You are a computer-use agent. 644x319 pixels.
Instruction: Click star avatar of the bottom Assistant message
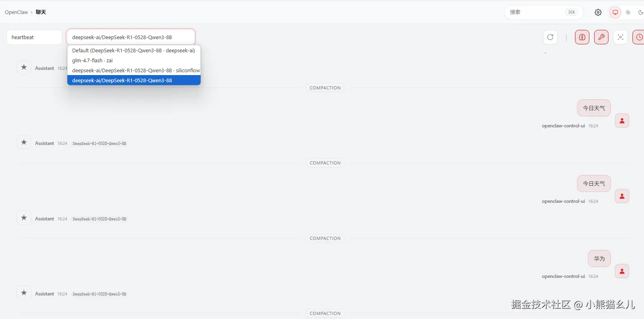click(x=24, y=293)
